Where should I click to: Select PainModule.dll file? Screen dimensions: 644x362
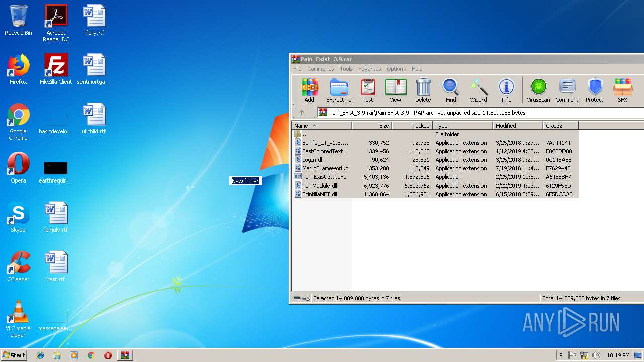(x=435, y=186)
